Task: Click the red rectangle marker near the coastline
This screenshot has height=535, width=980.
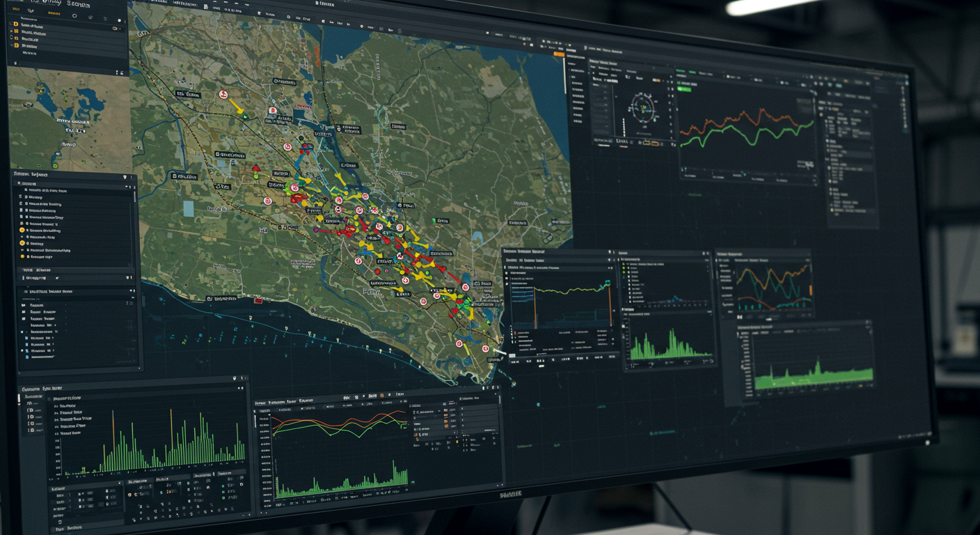Action: tap(258, 301)
